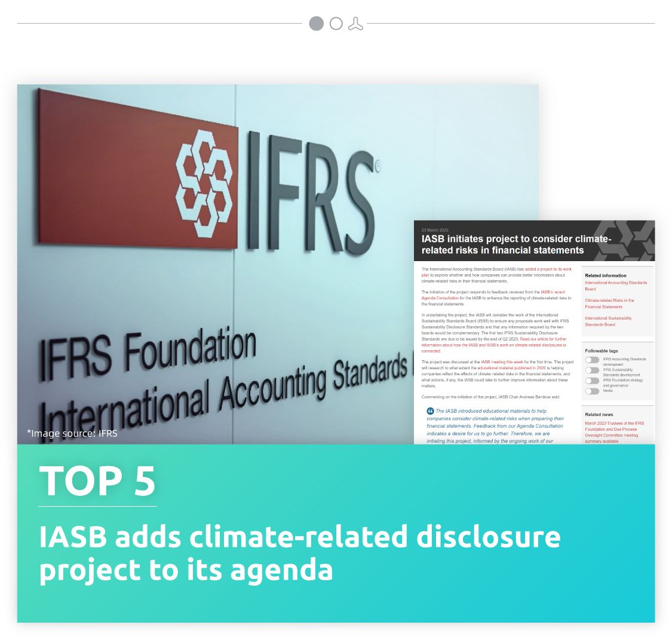Click the filled gray circle indicator at top
This screenshot has height=640, width=672.
click(x=316, y=23)
